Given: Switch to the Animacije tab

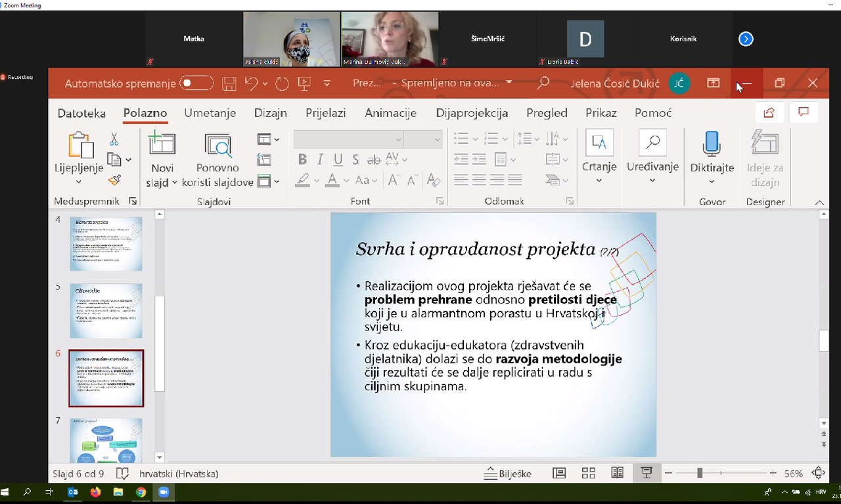Looking at the screenshot, I should pos(390,113).
